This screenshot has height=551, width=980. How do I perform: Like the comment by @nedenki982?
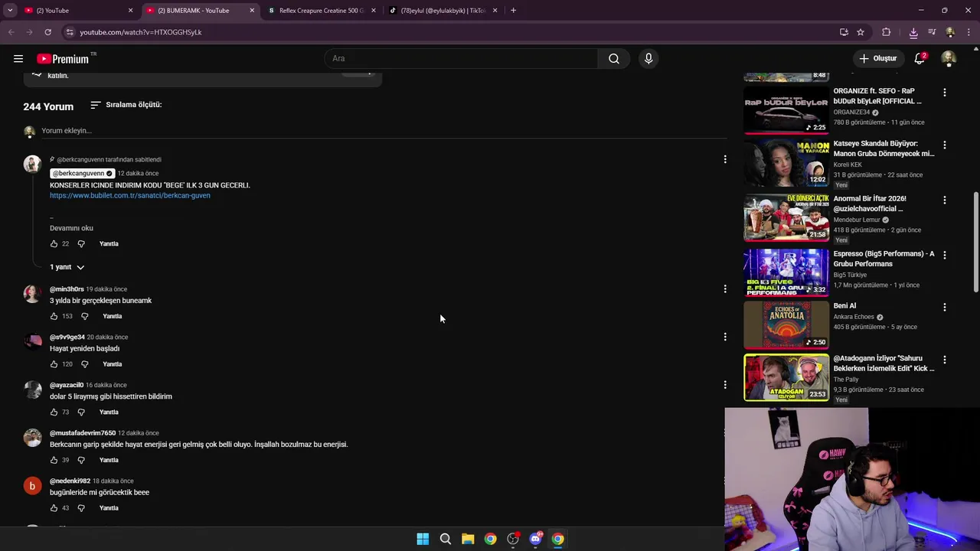point(54,508)
